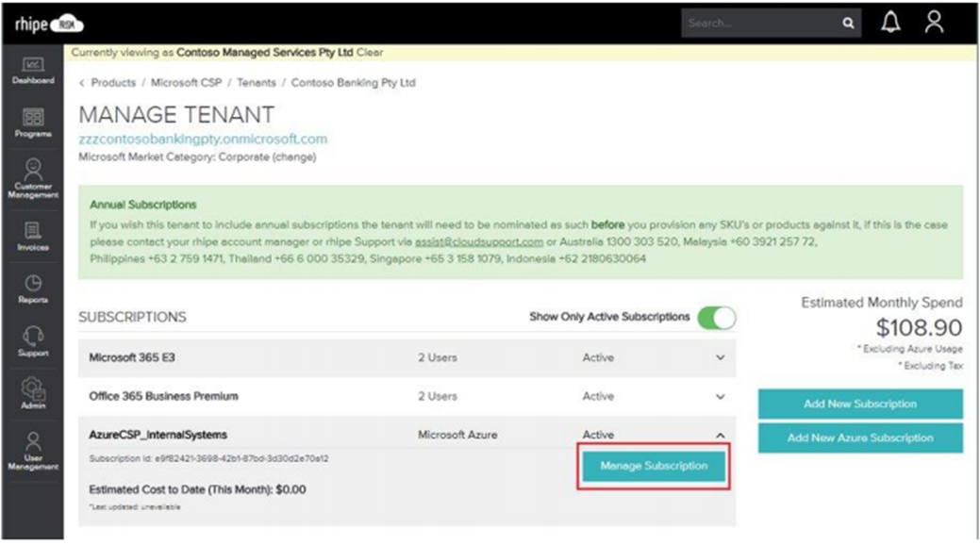
Task: Click the Subscription Id text
Action: coord(208,459)
